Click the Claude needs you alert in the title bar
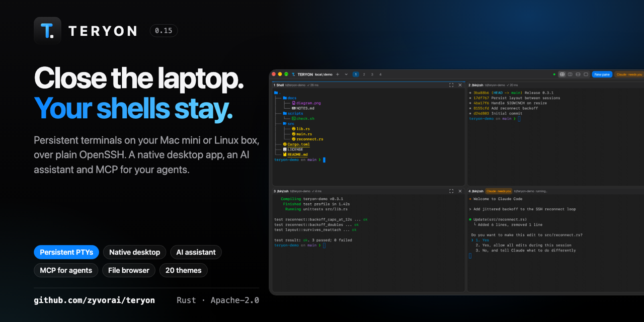This screenshot has width=644, height=322. click(x=629, y=74)
